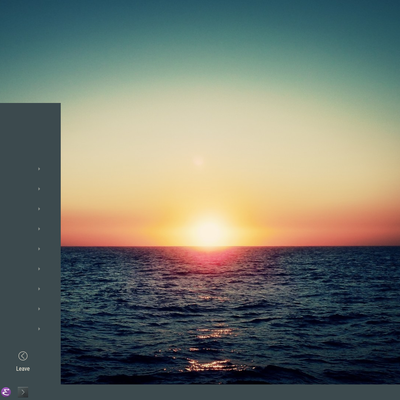Click the chevron button on the bottom panel
The width and height of the screenshot is (400, 400).
pyautogui.click(x=23, y=392)
